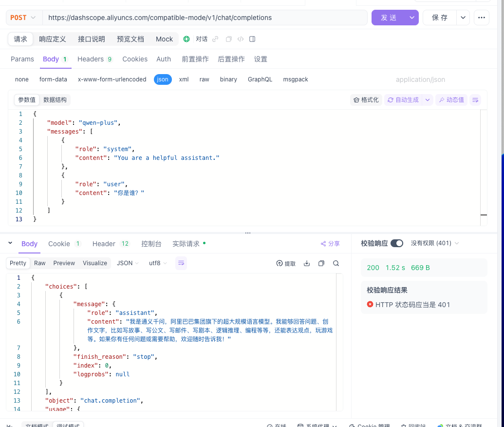Click the 分享 share button
504x427 pixels.
[x=330, y=244]
